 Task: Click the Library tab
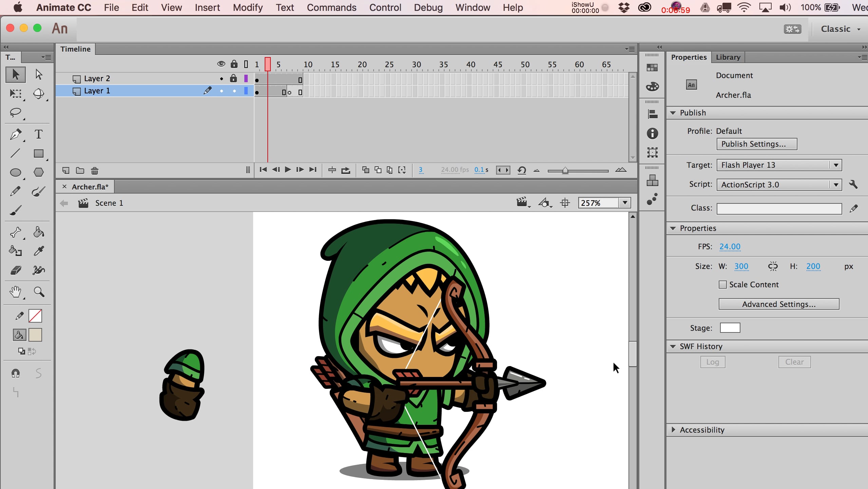click(x=728, y=57)
